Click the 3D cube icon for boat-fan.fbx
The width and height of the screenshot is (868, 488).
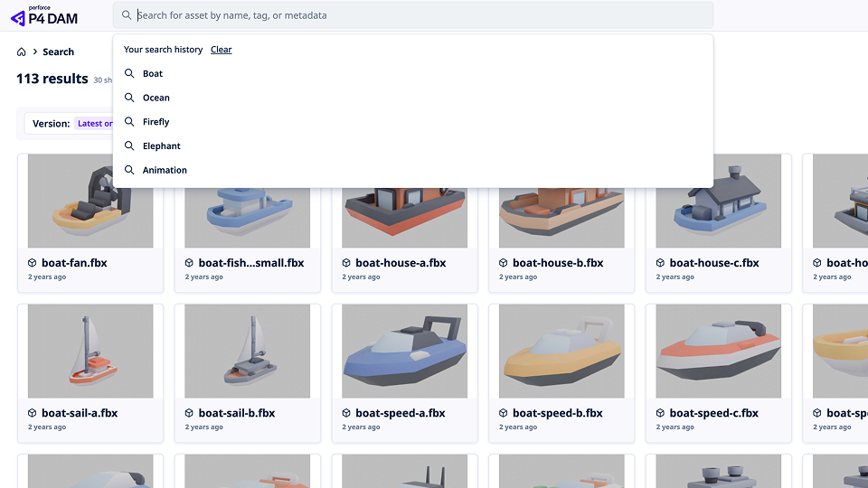coord(33,263)
